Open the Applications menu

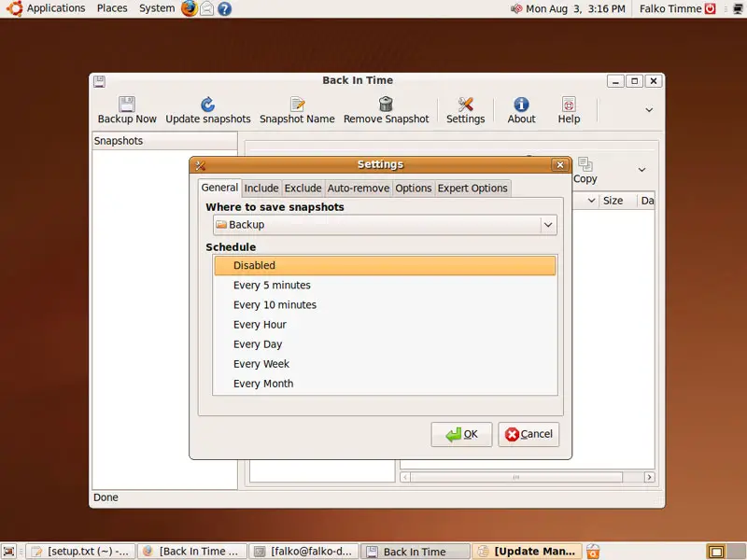pos(56,8)
